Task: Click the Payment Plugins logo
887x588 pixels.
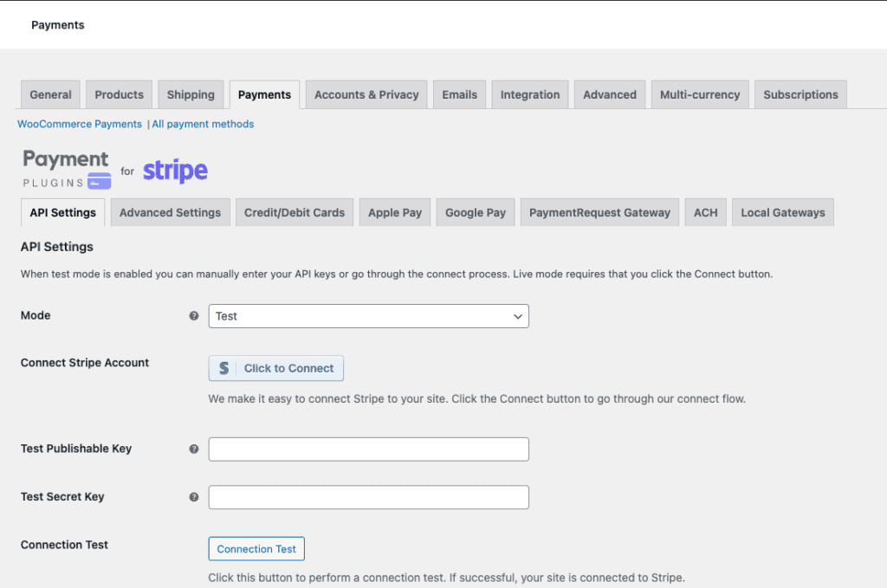Action: pos(67,169)
